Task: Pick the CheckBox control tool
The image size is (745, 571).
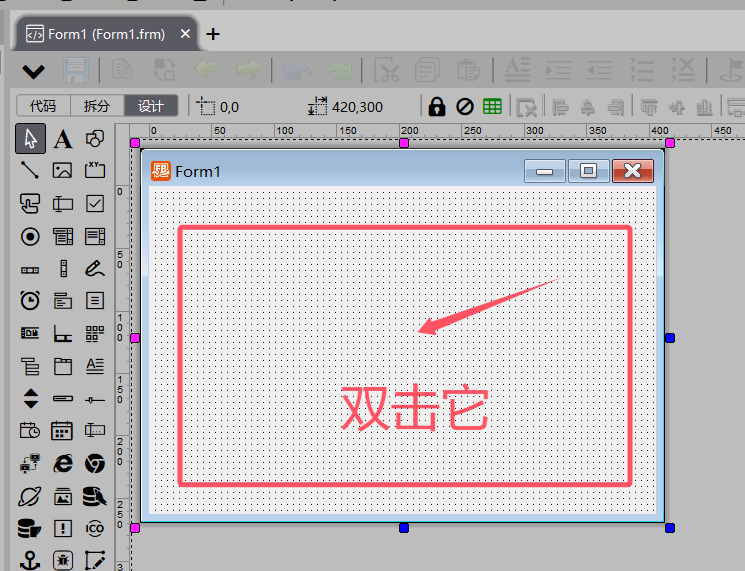Action: 95,203
